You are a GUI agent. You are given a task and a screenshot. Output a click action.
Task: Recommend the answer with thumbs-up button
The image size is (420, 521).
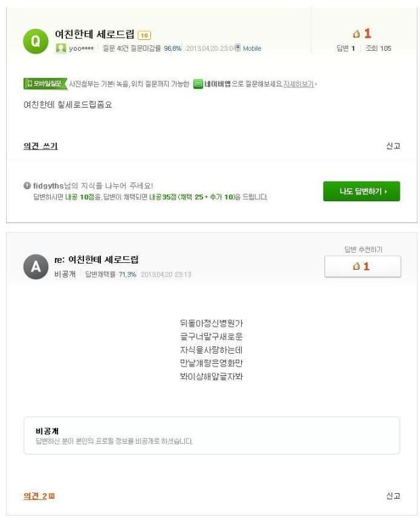point(362,266)
